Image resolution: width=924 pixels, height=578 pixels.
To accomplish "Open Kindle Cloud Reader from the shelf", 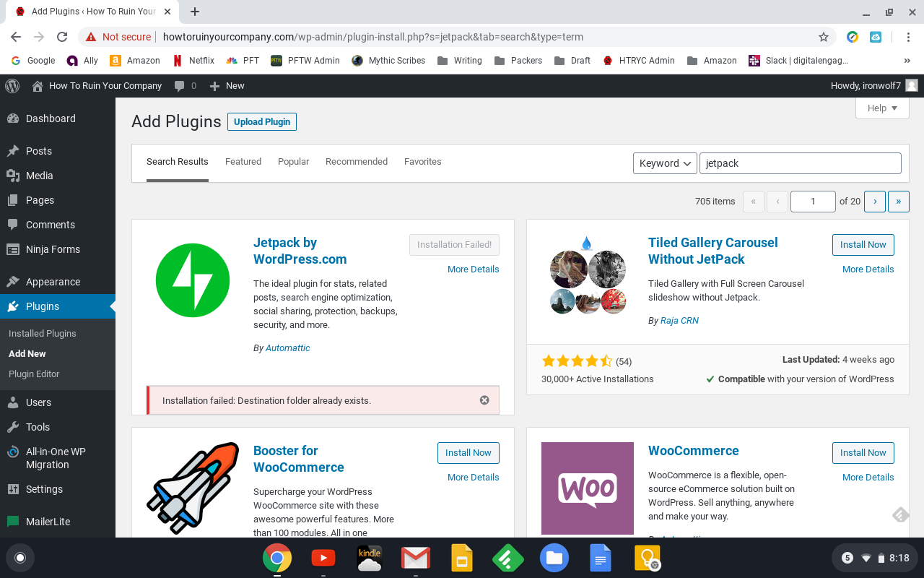I will click(x=370, y=558).
